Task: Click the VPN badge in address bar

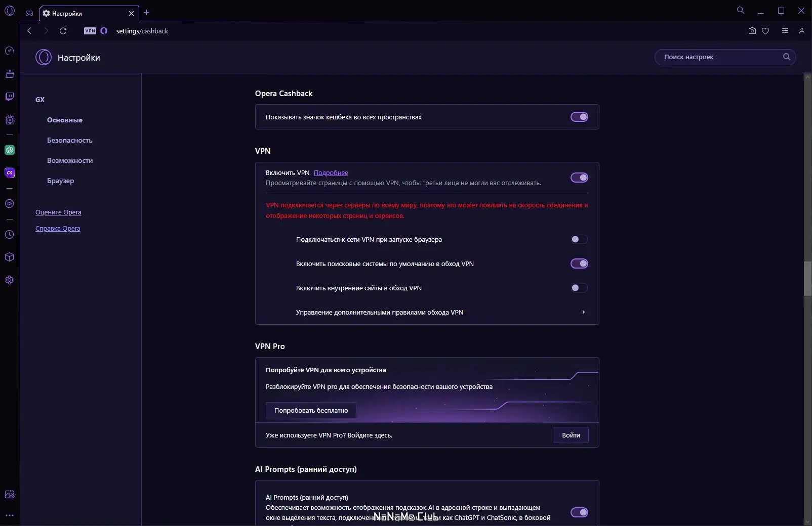Action: tap(90, 31)
